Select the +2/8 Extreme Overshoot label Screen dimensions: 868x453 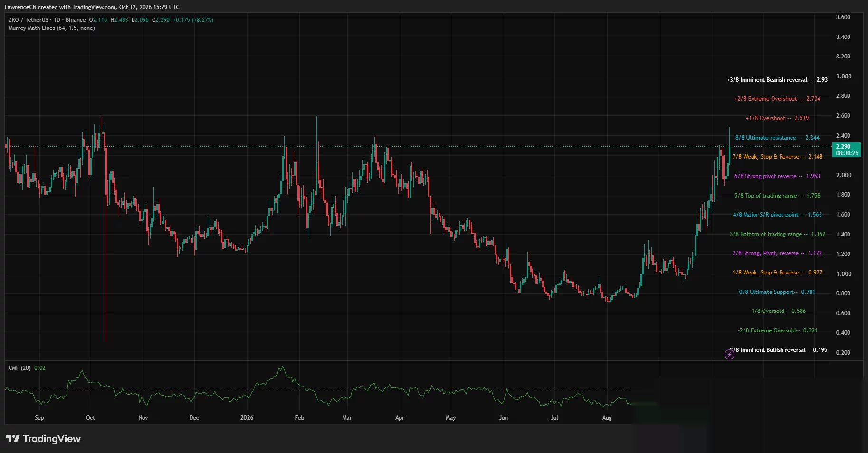(777, 99)
